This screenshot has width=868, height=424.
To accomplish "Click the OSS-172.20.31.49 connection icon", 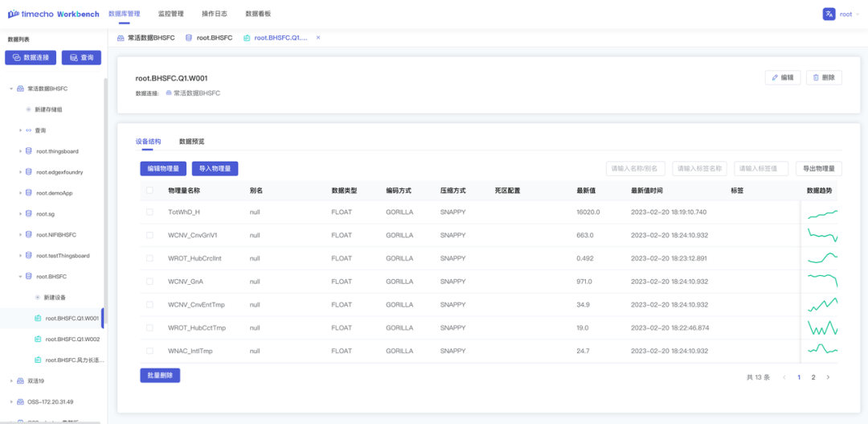I will click(x=20, y=401).
